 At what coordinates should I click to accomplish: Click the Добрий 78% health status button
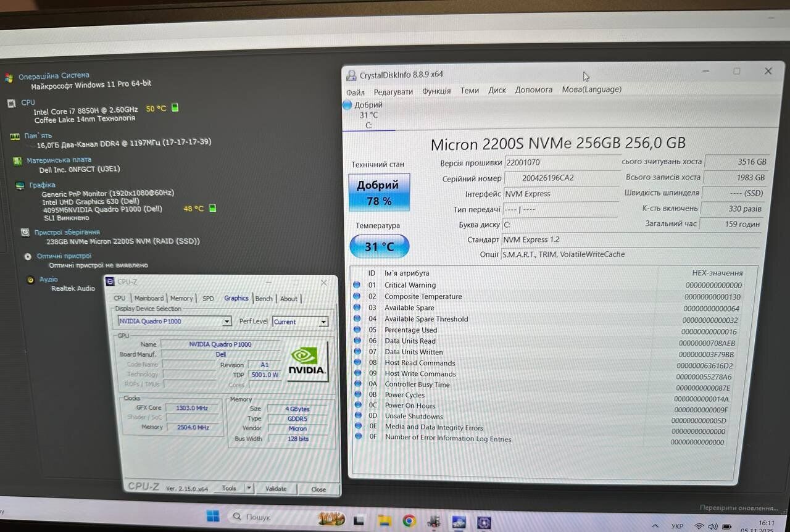click(379, 192)
